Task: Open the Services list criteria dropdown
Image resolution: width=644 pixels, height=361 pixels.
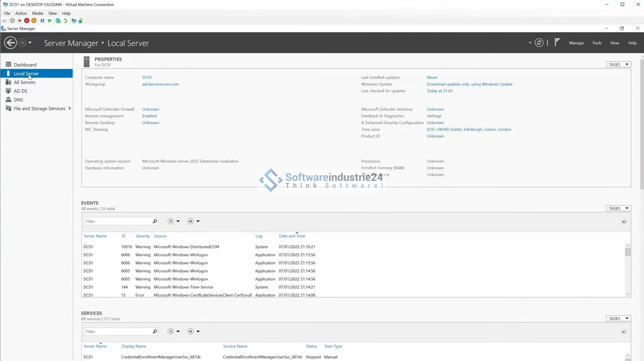Action: (x=173, y=332)
